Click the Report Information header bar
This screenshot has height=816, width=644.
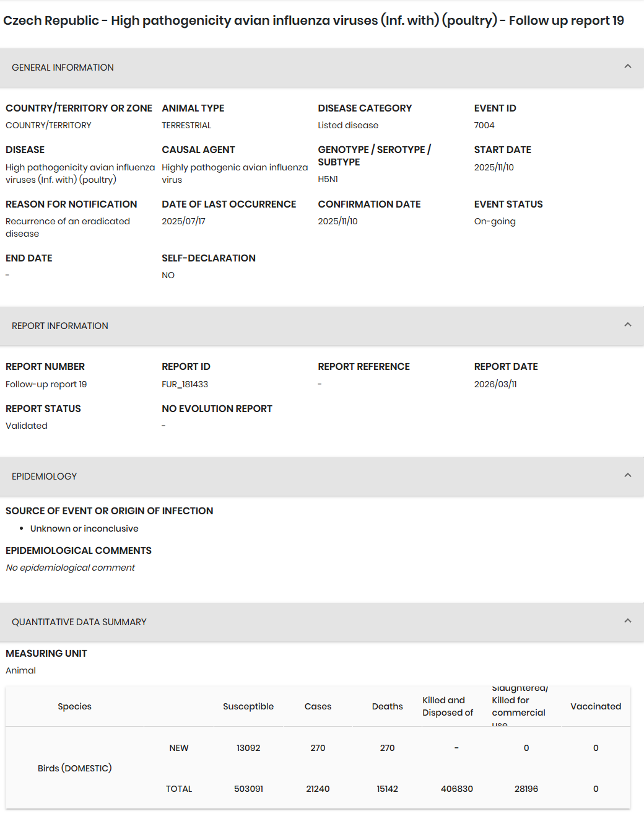[322, 326]
